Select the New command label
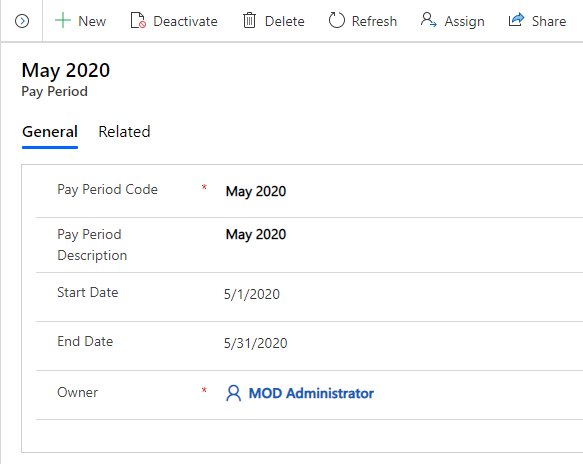Image resolution: width=583 pixels, height=464 pixels. pos(92,21)
